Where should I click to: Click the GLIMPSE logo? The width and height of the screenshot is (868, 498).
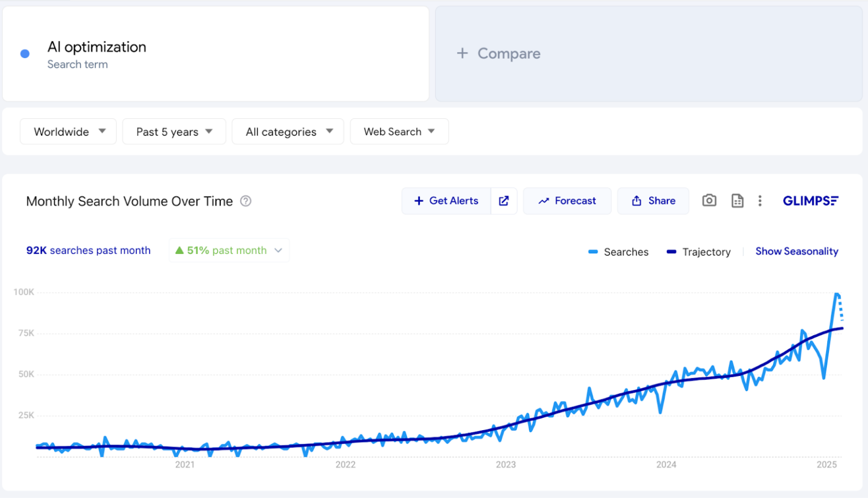pos(810,201)
